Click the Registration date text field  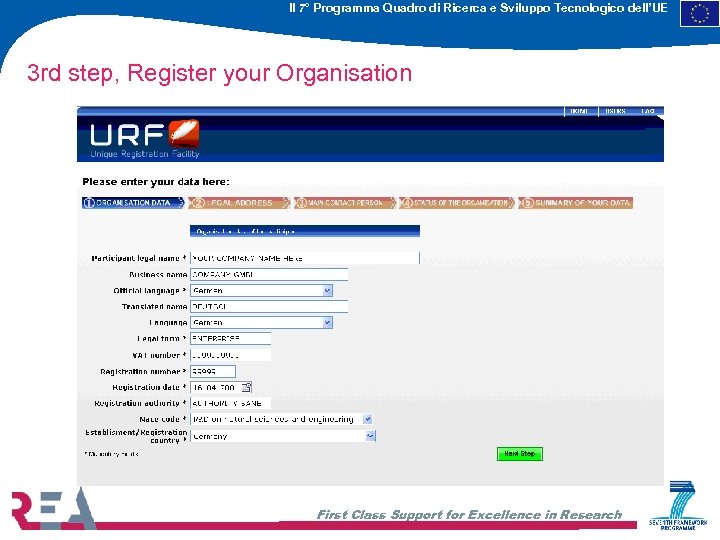[x=216, y=387]
